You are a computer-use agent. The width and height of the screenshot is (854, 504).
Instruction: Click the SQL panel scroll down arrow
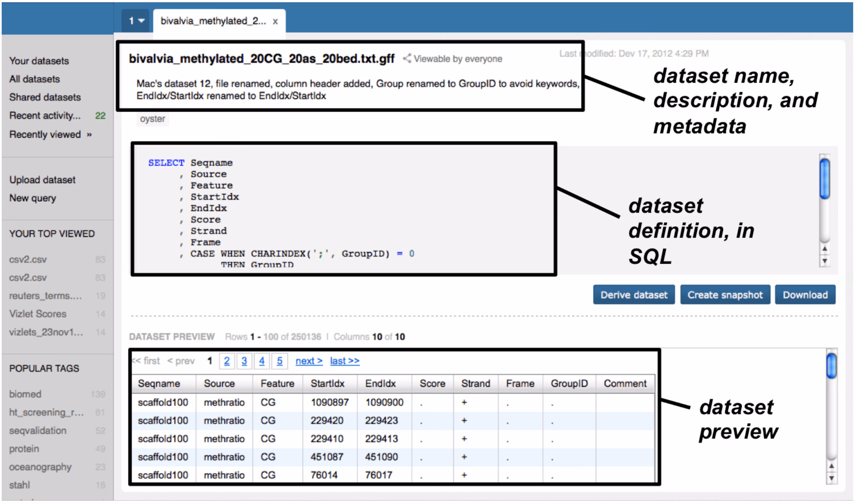point(824,261)
